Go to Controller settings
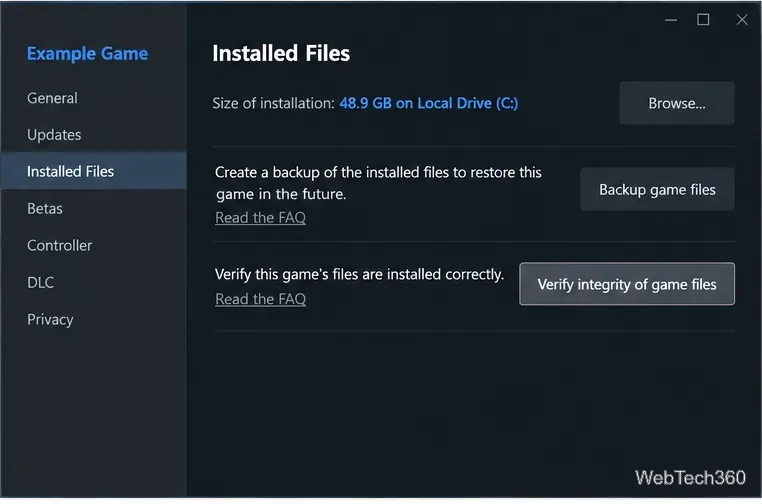762x504 pixels. click(59, 245)
